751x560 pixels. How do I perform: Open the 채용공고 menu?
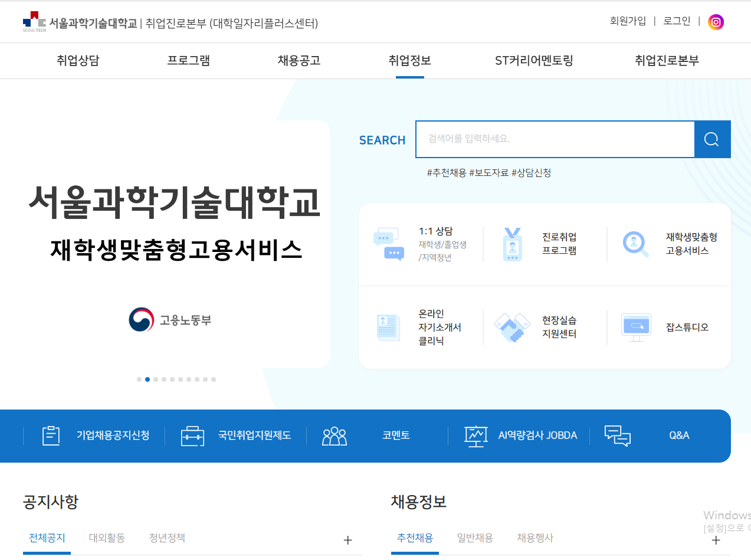tap(299, 60)
